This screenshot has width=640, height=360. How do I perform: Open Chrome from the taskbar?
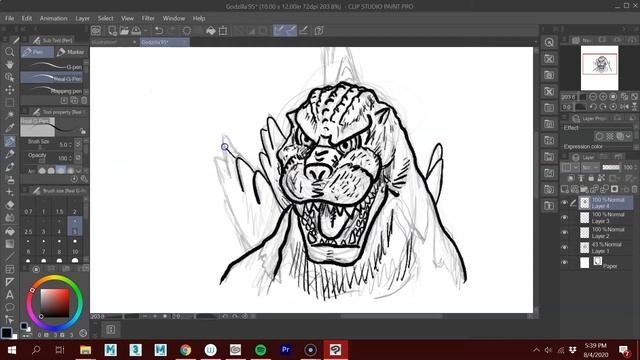click(x=185, y=350)
